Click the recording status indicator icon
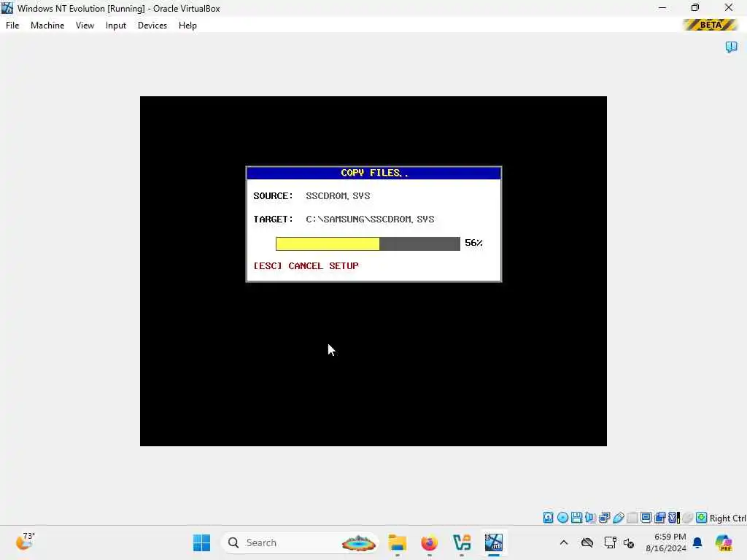 click(659, 518)
